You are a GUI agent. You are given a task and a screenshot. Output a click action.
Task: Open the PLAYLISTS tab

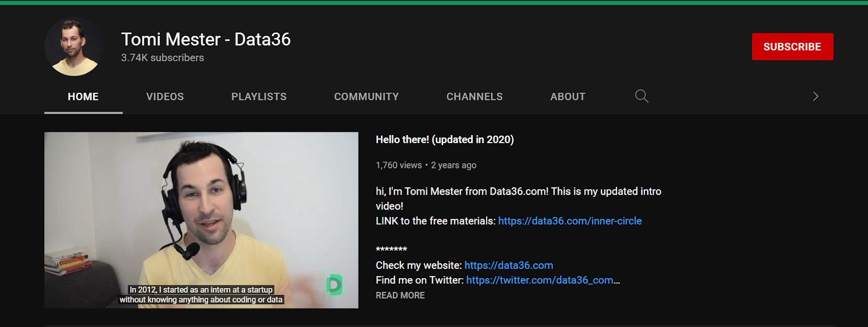pos(259,97)
